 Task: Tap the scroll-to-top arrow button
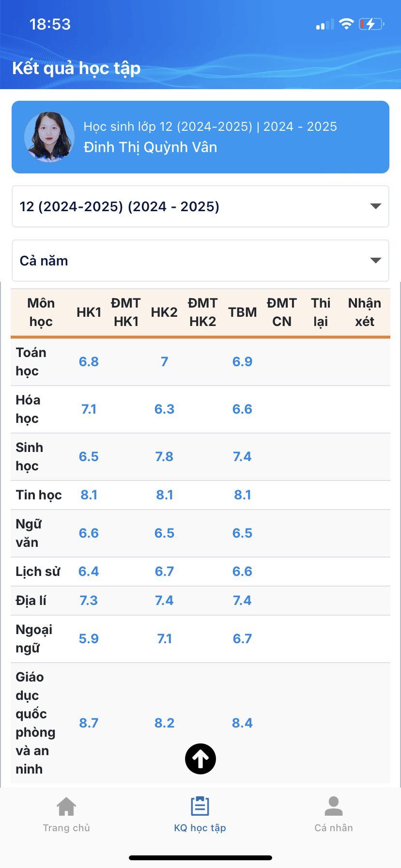(x=200, y=759)
